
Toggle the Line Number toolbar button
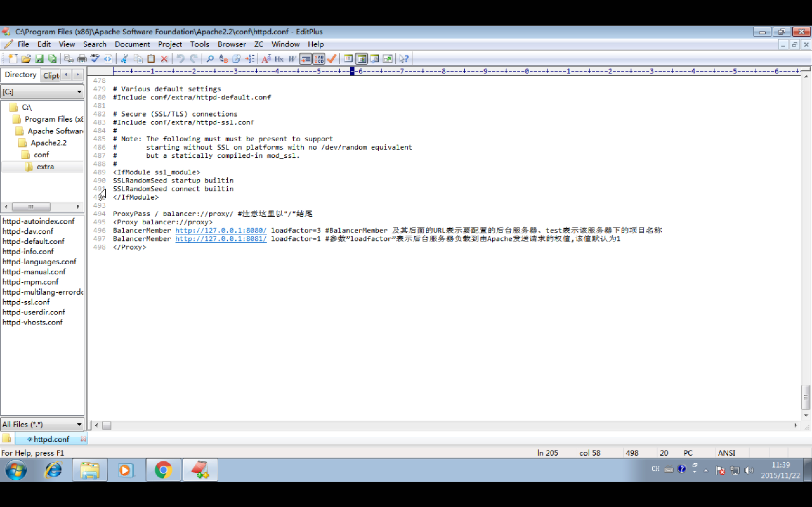[x=319, y=59]
